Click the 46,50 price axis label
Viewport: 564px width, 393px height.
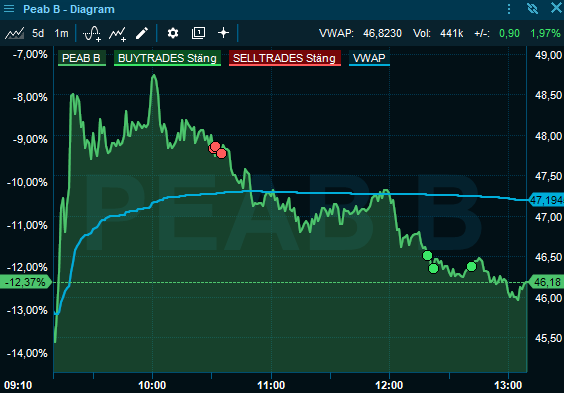tap(548, 257)
